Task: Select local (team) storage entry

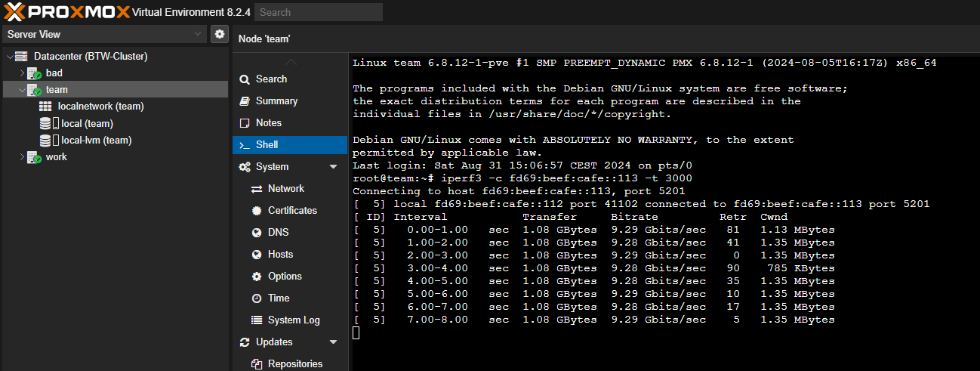Action: [x=87, y=123]
